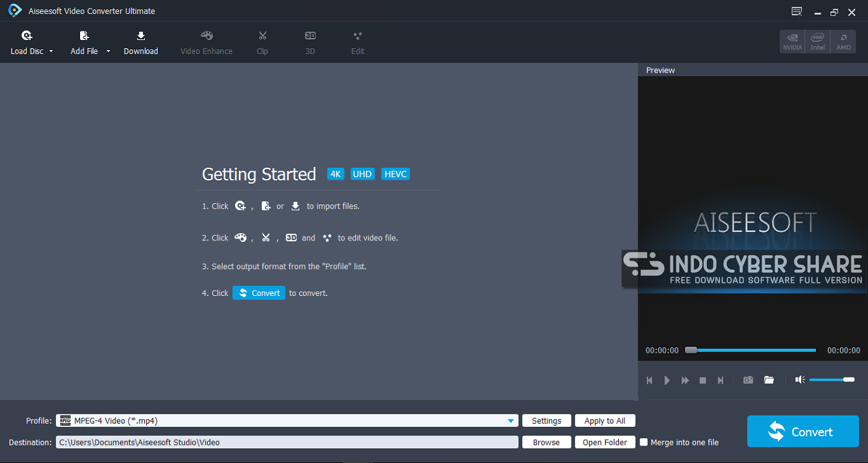Click download icon in step 1
This screenshot has height=463, width=868.
pyautogui.click(x=295, y=206)
